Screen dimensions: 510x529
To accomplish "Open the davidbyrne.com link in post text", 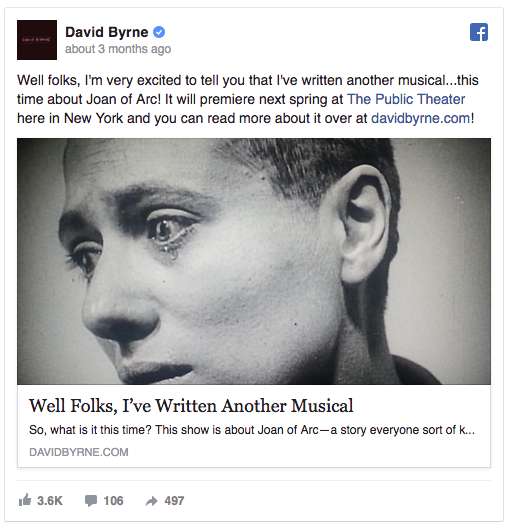I will [421, 118].
